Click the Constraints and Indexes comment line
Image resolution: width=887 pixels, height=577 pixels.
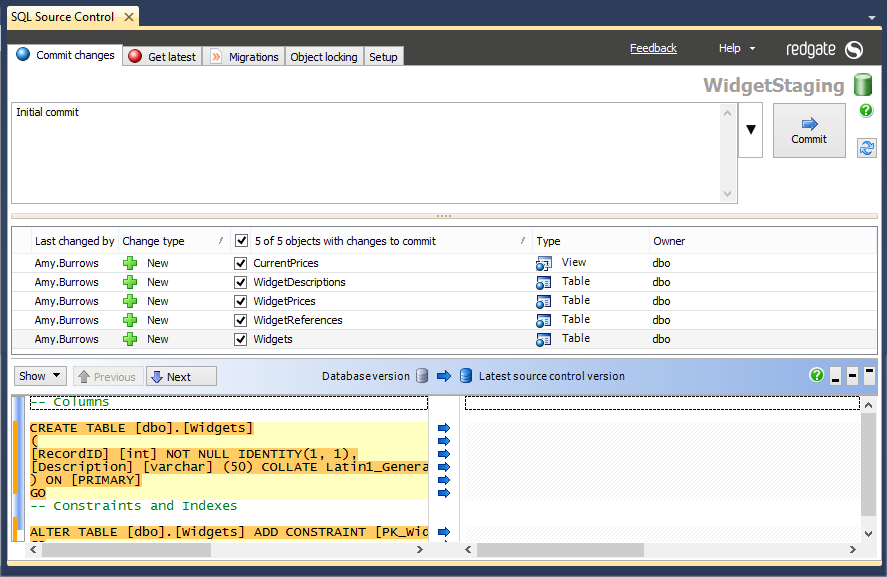pos(134,506)
